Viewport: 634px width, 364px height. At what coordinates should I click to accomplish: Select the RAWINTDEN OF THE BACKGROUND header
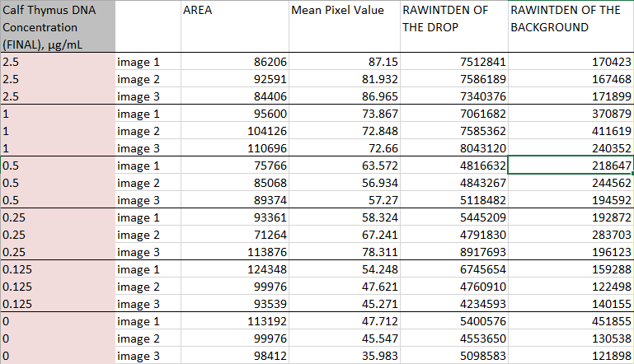[x=570, y=27]
